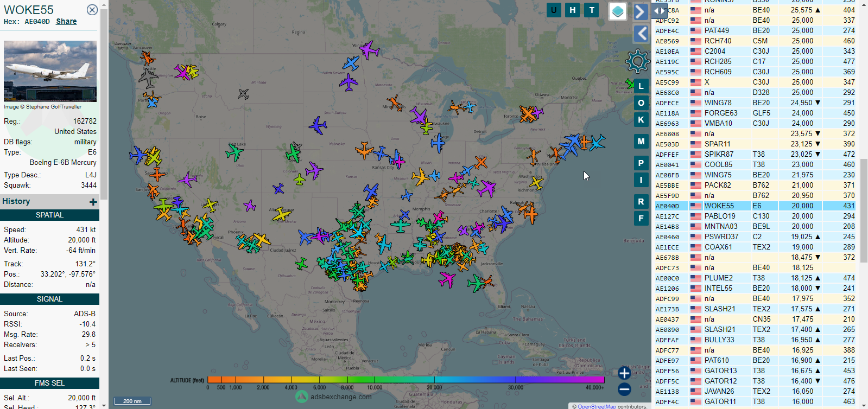Select the RCH285 callsign in the aircraft list
Screen dimensions: 868x409
click(718, 62)
